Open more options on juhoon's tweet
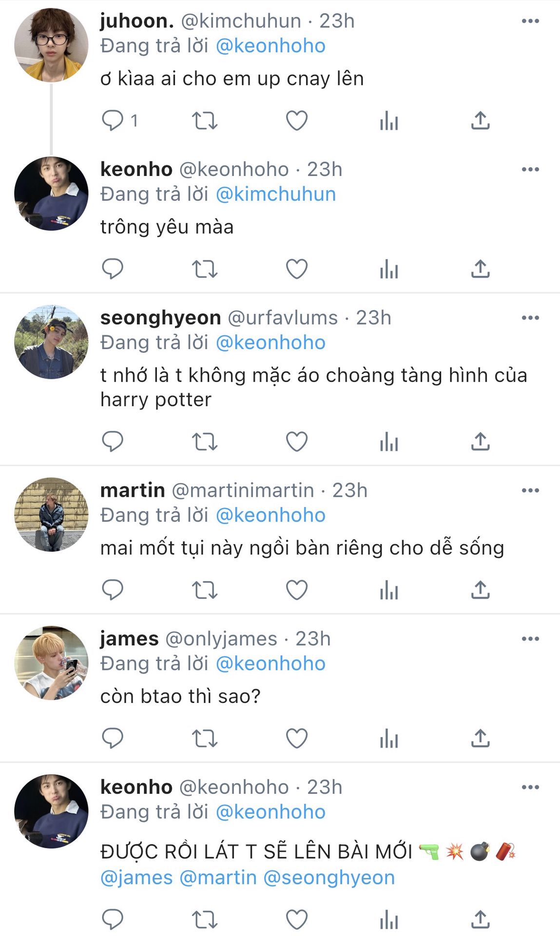 530,21
